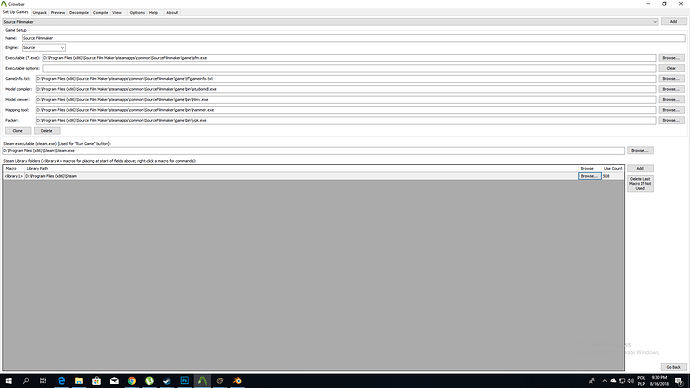Click the Mapping tool path field
The width and height of the screenshot is (690, 388).
click(x=346, y=110)
